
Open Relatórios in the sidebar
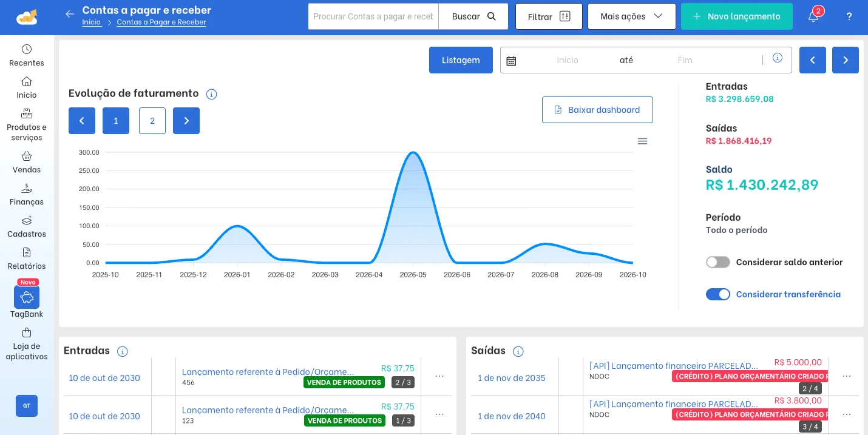(x=27, y=258)
